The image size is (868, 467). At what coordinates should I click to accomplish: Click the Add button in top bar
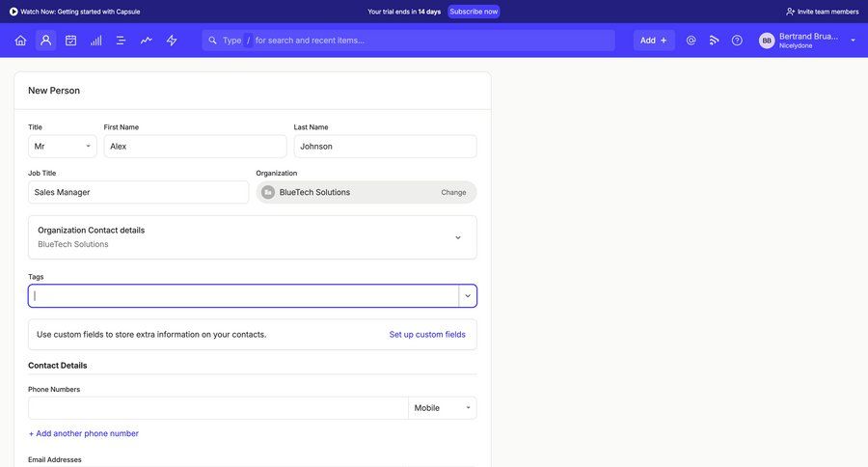tap(653, 41)
